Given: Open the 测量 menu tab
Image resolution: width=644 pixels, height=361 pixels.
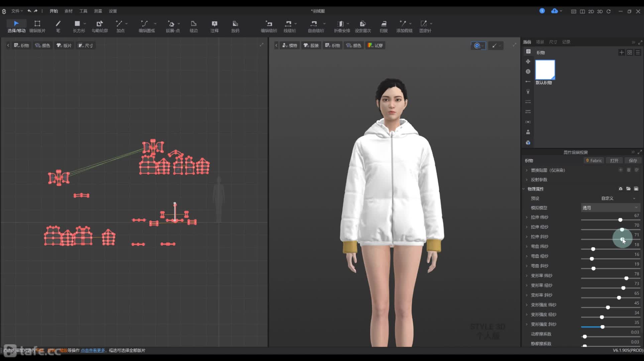Looking at the screenshot, I should [98, 11].
